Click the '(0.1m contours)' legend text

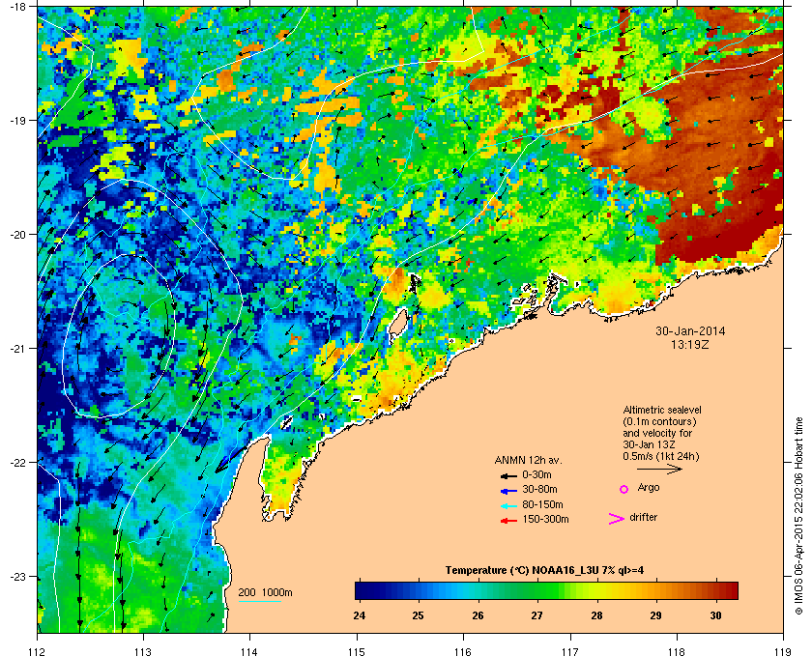pos(659,421)
